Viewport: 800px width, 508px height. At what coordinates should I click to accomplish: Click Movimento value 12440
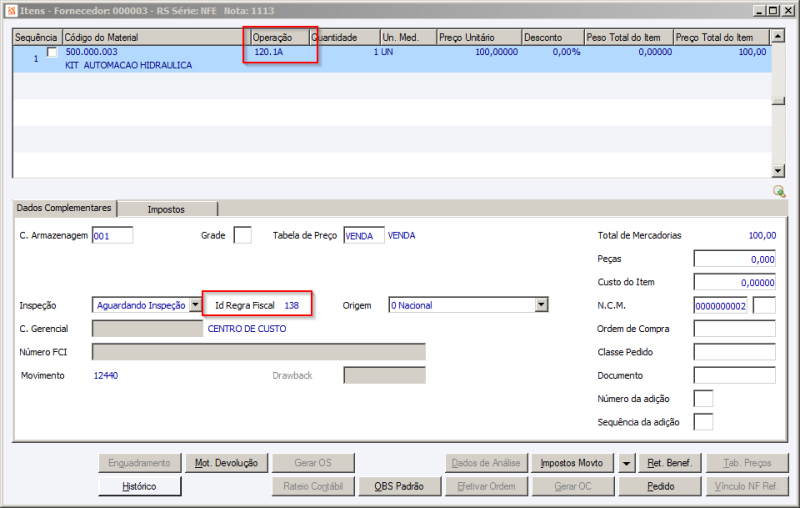coord(106,375)
